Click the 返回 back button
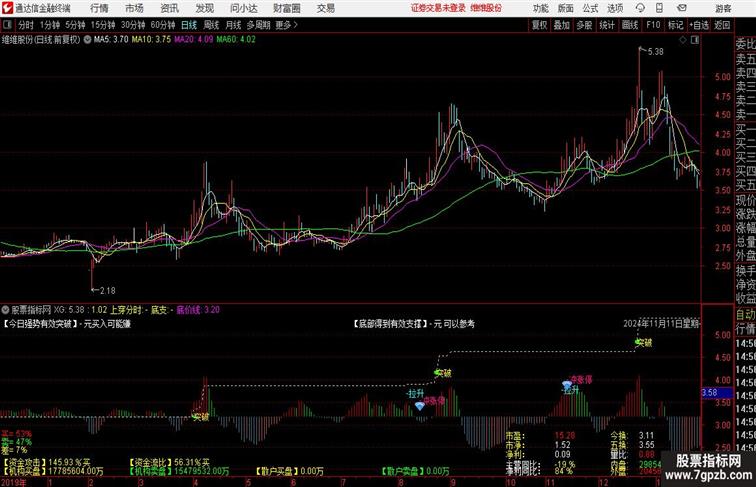This screenshot has width=756, height=487. click(x=721, y=25)
